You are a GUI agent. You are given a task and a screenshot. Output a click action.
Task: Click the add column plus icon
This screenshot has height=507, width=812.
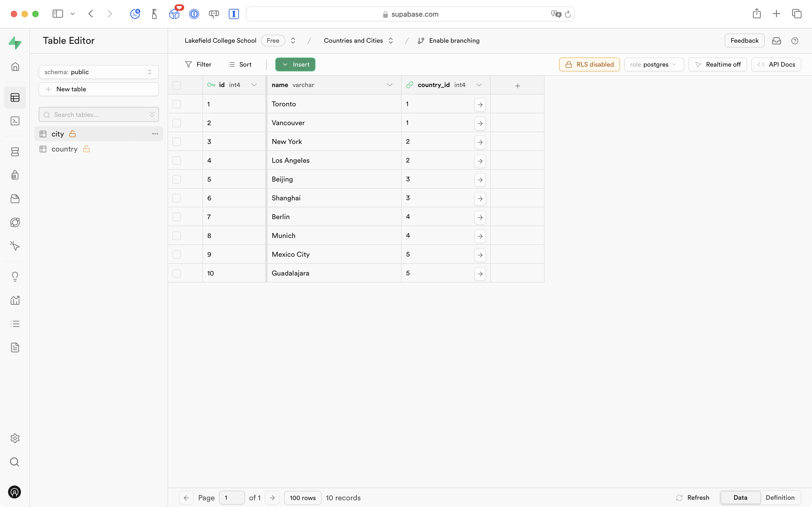(x=517, y=86)
